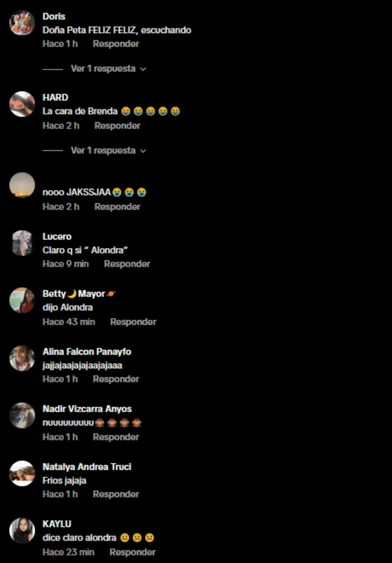Open the Alina Falcon Panayfo username link

tap(87, 352)
